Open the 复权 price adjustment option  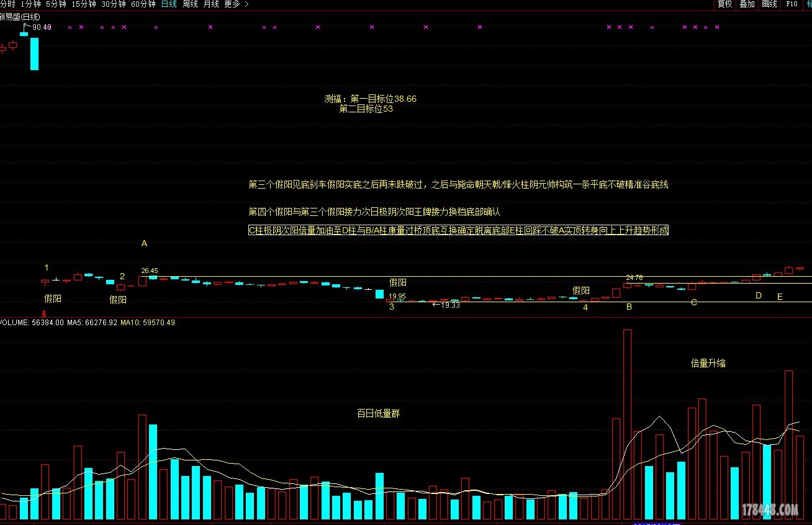tap(724, 4)
